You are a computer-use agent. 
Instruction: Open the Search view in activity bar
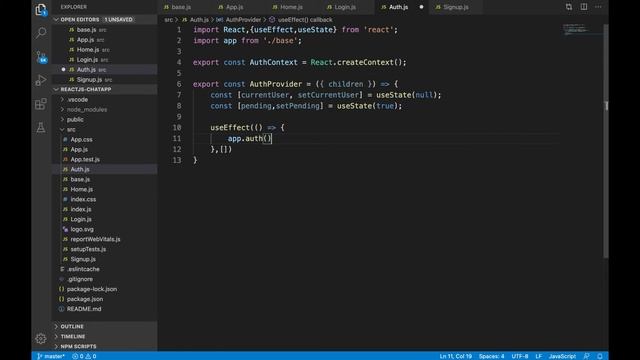41,33
